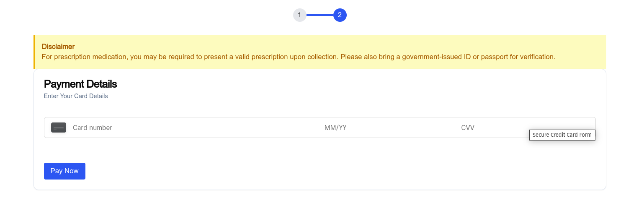Go back to step 1 circle

click(299, 15)
